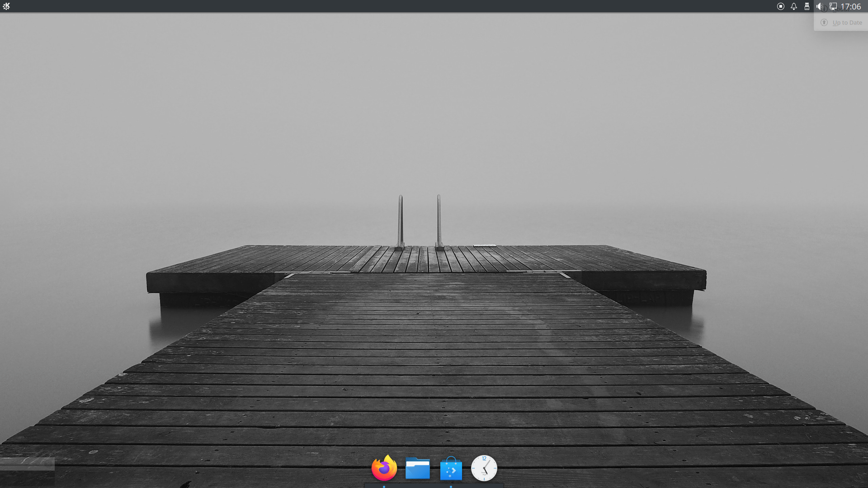Click the Firefox running-indicator dot

pos(384,487)
